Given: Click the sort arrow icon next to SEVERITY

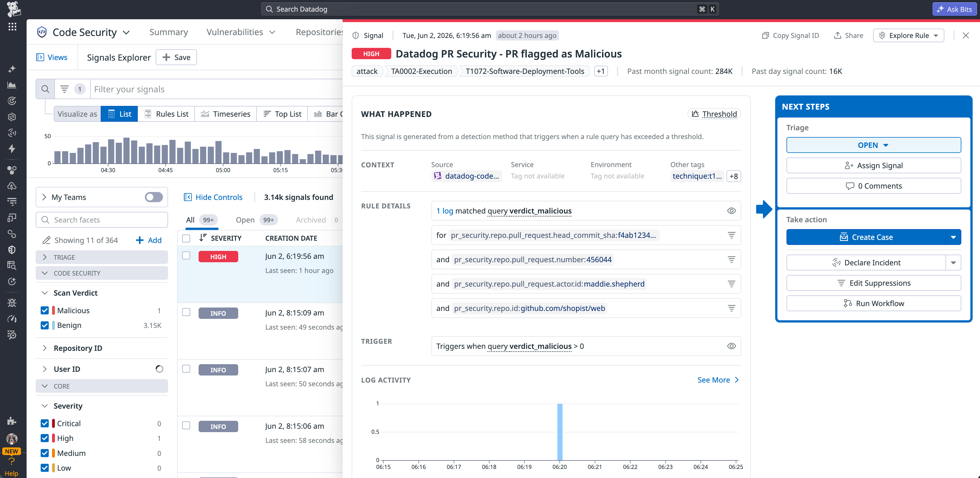Looking at the screenshot, I should click(x=203, y=238).
